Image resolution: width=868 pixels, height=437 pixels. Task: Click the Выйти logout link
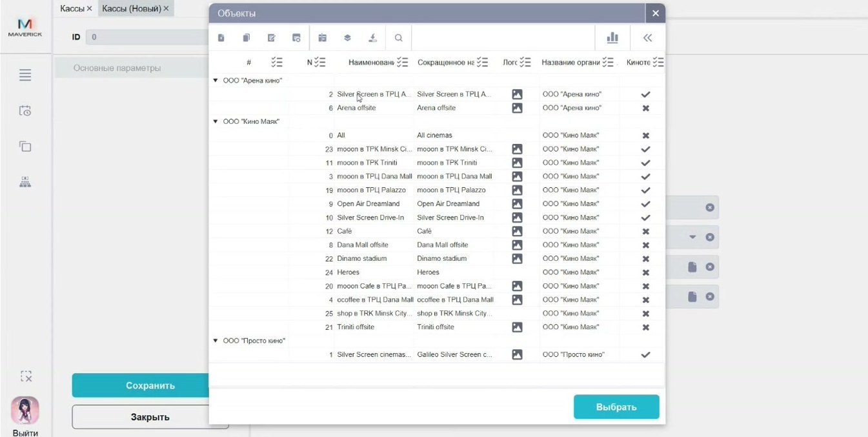(x=25, y=432)
